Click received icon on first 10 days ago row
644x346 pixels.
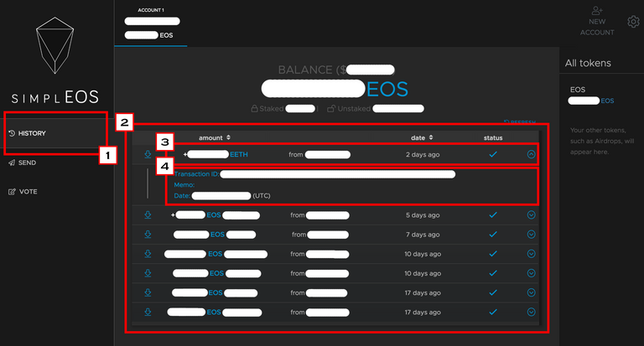148,254
